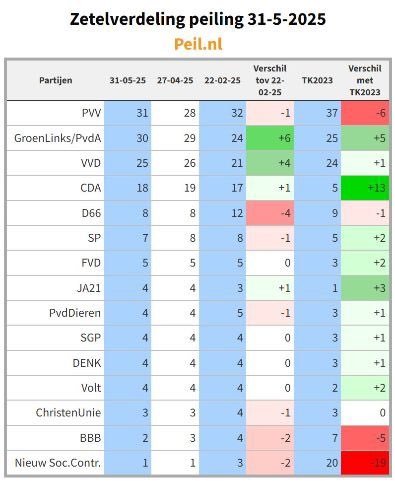Click the green +6 GroenLinks/PvdA cell
The height and width of the screenshot is (481, 395).
[270, 138]
